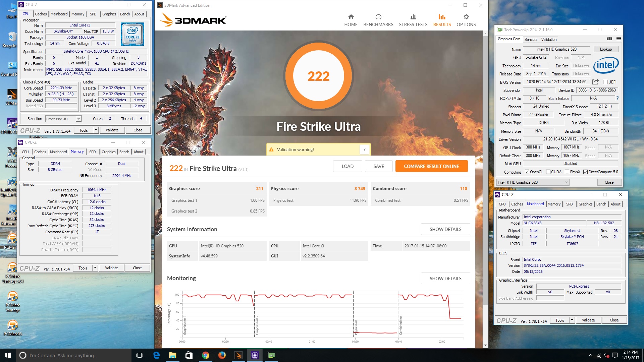644x362 pixels.
Task: Open PCMark05 desktop shortcut
Action: click(12, 327)
